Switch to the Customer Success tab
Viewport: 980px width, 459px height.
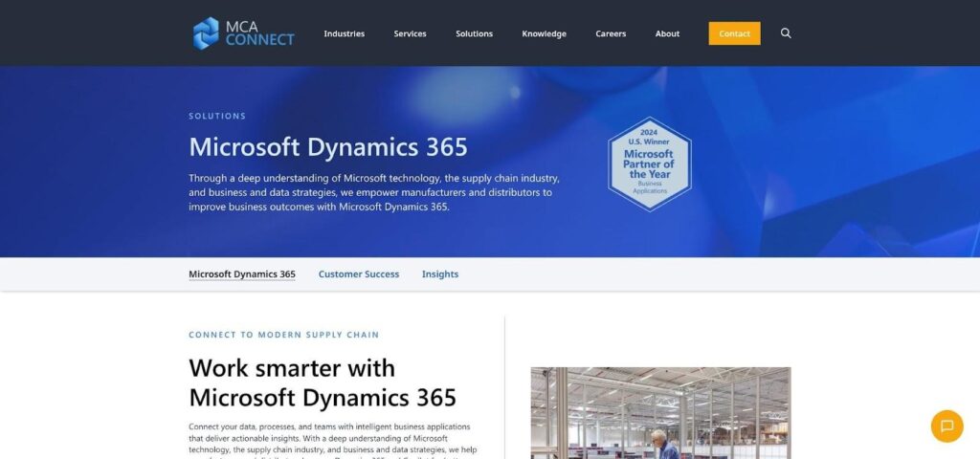coord(359,274)
